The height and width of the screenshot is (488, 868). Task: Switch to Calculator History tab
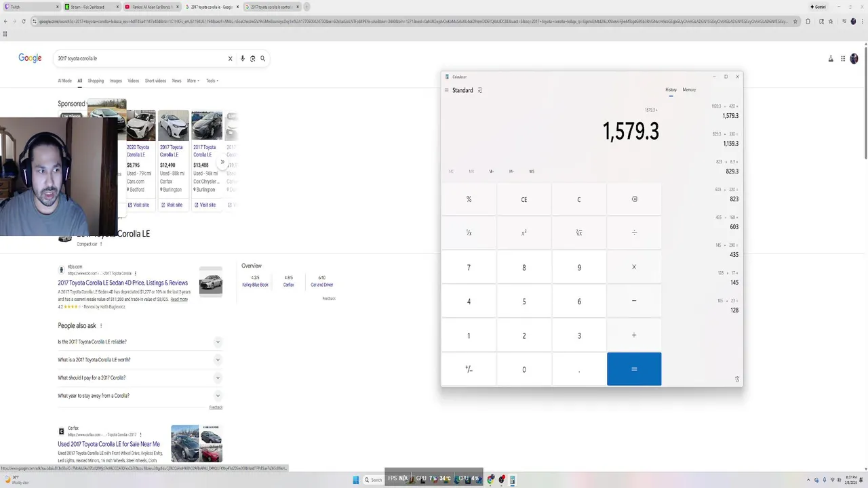click(671, 90)
